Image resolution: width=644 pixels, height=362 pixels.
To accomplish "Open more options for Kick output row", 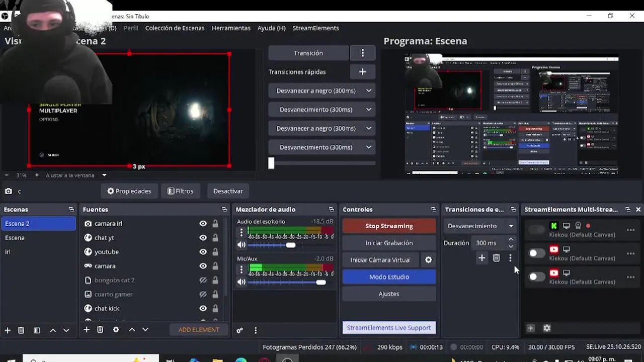I will pos(630,230).
